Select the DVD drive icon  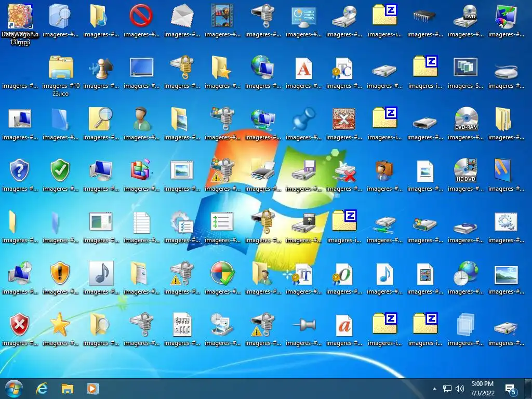point(465,16)
